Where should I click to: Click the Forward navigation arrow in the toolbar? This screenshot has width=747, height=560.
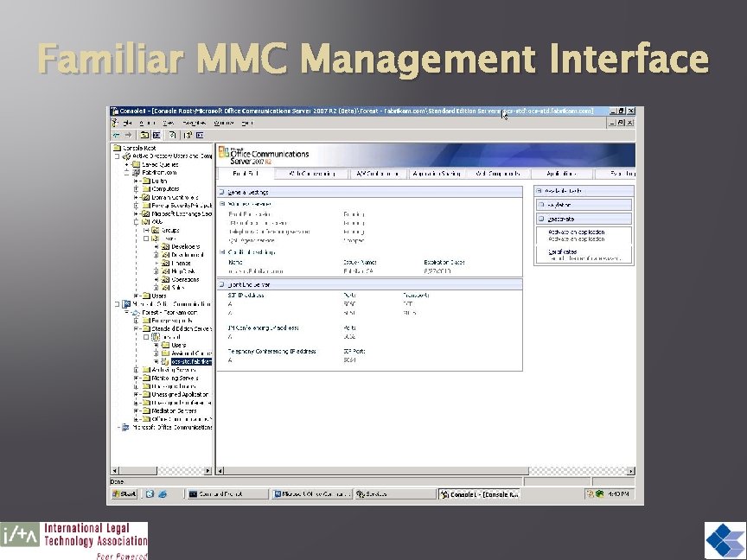coord(128,135)
